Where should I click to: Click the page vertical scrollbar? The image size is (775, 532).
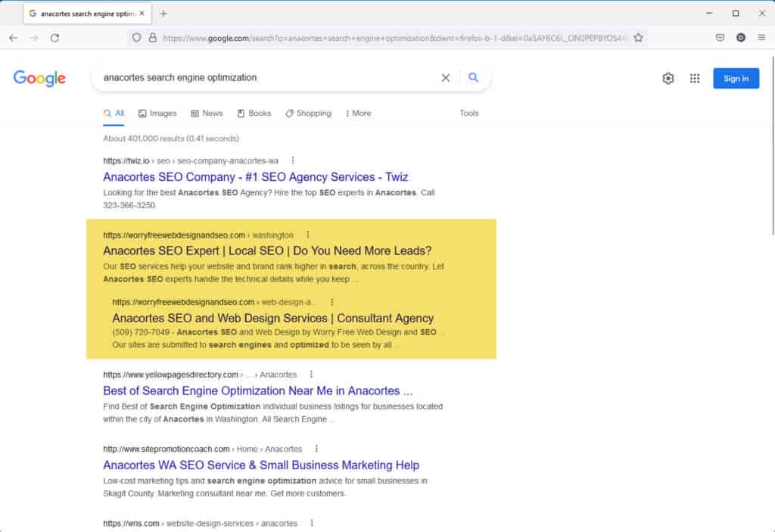[772, 146]
